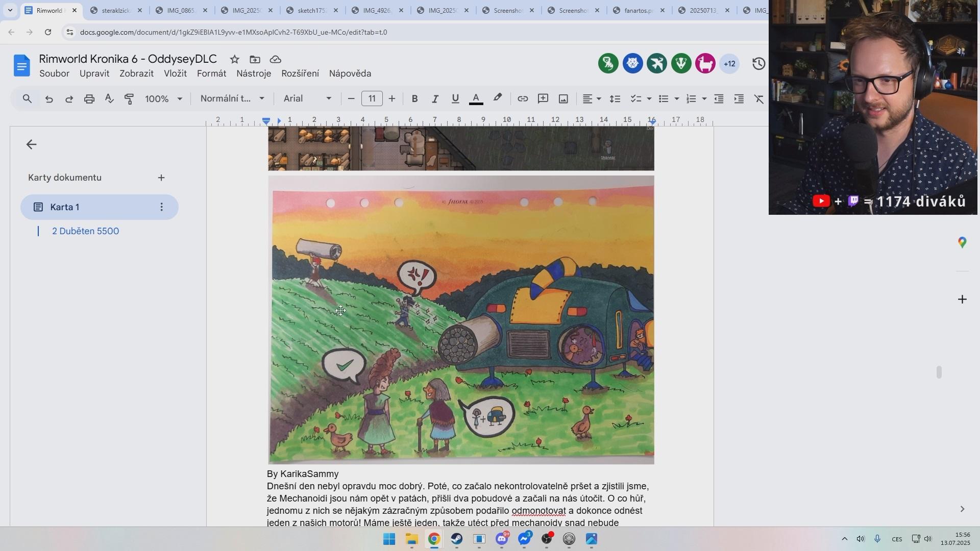
Task: Open the text color picker
Action: pos(476,99)
